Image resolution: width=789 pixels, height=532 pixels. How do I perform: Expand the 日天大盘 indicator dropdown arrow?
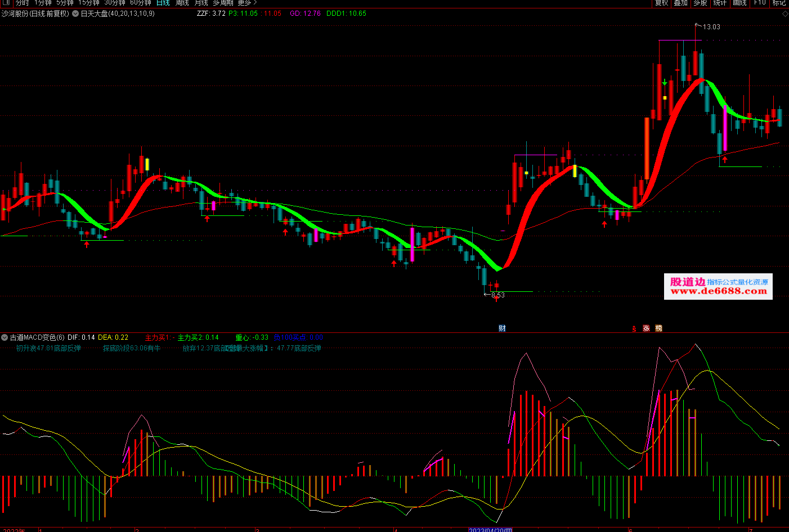(75, 13)
